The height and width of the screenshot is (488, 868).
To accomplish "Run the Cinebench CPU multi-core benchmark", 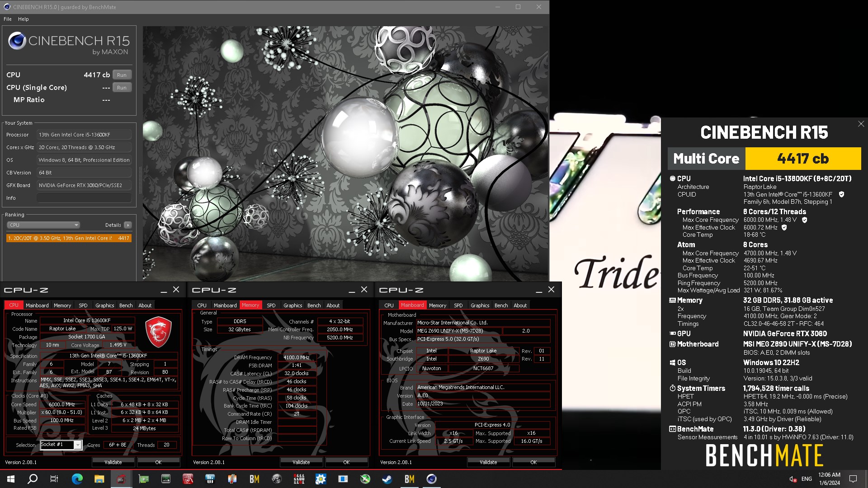I will pyautogui.click(x=122, y=75).
